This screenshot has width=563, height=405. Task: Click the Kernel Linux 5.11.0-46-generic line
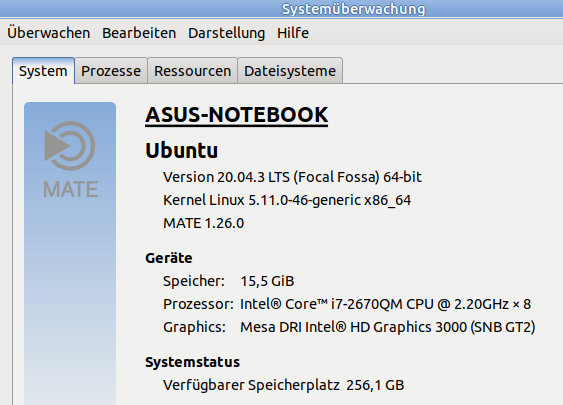287,200
